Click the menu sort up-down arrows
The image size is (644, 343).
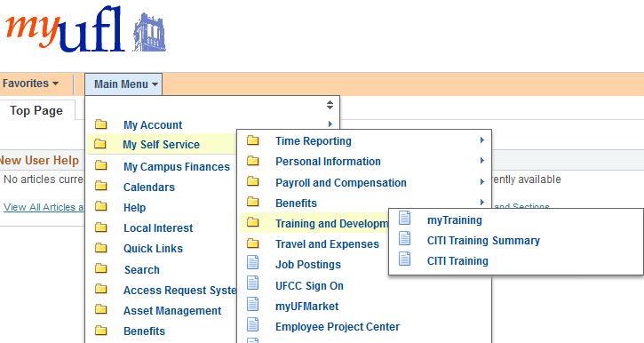pyautogui.click(x=330, y=105)
